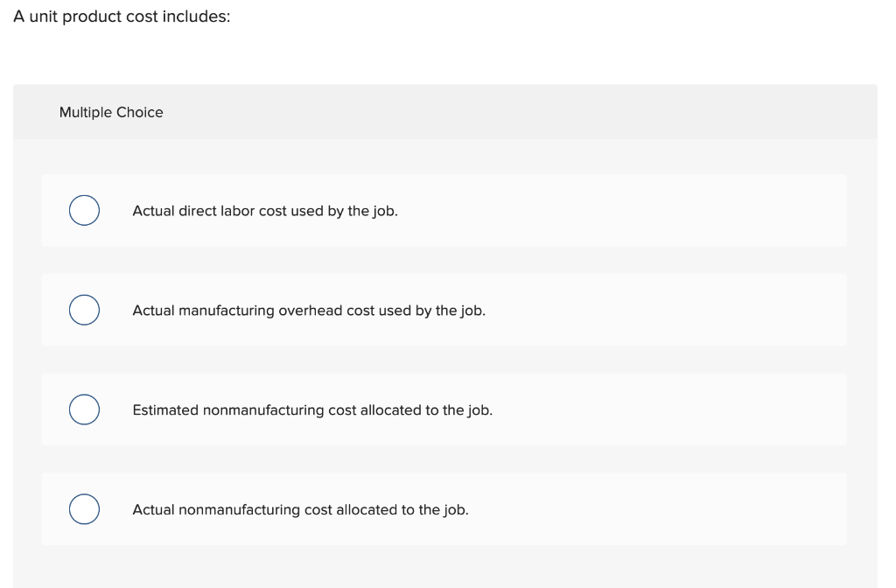
Task: Select the radio button for "Actual direct labor cost"
Action: coord(84,210)
